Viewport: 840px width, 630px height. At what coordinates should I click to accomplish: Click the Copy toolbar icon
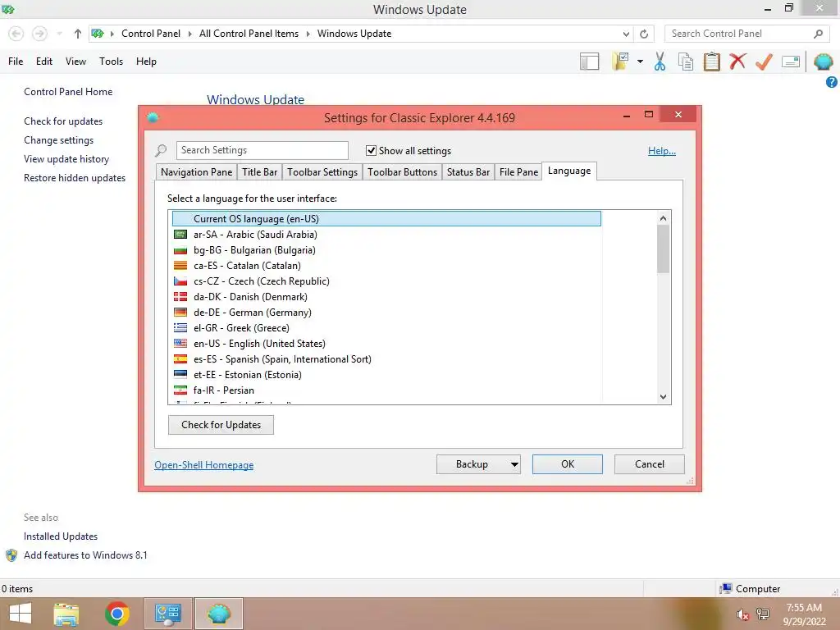pyautogui.click(x=686, y=62)
